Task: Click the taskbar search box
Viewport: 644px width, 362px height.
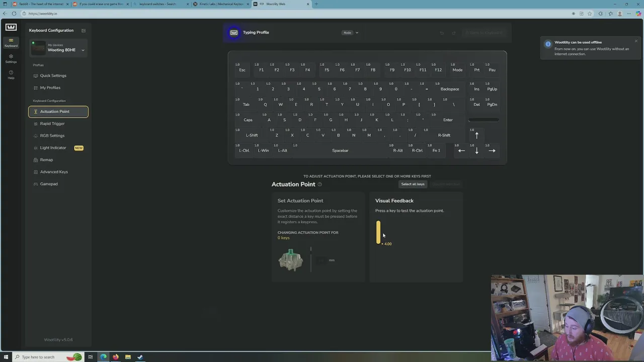Action: click(x=48, y=357)
